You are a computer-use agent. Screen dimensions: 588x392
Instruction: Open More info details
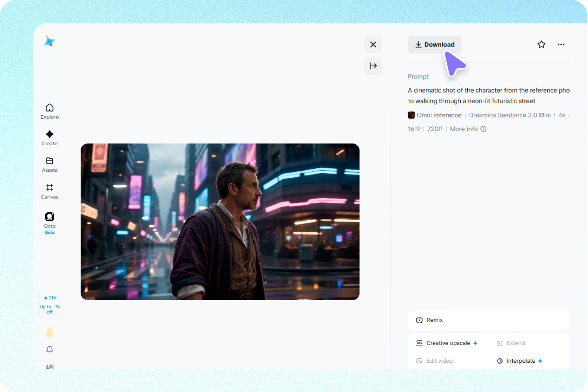[468, 129]
